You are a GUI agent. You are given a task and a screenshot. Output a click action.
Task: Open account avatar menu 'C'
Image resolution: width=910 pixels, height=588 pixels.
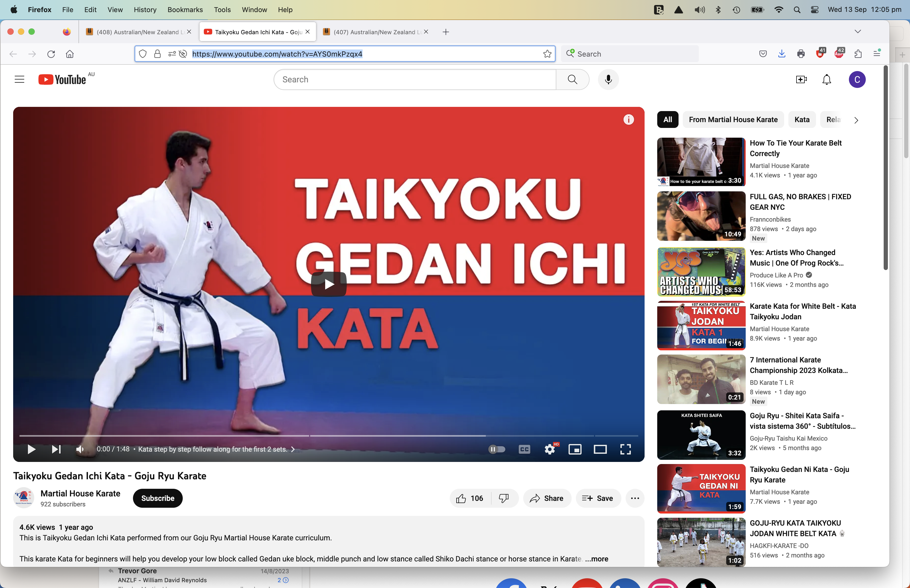click(857, 79)
